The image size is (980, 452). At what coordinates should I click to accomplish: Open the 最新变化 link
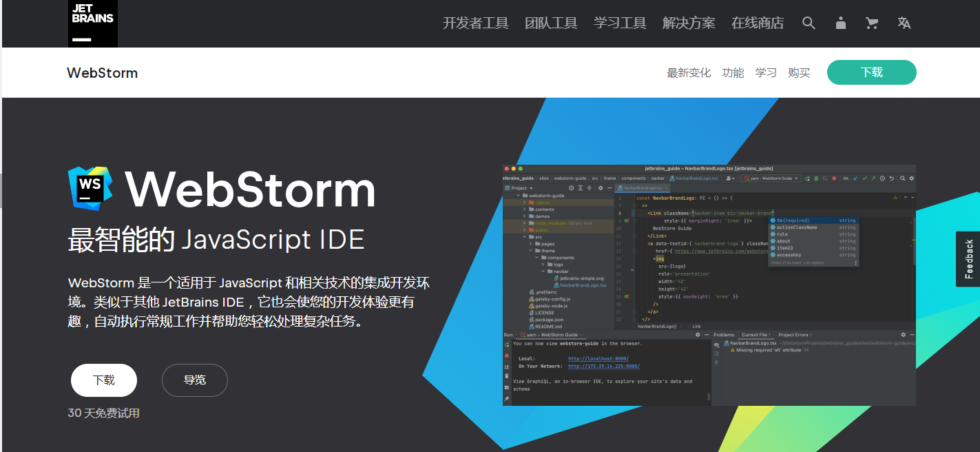(x=689, y=73)
